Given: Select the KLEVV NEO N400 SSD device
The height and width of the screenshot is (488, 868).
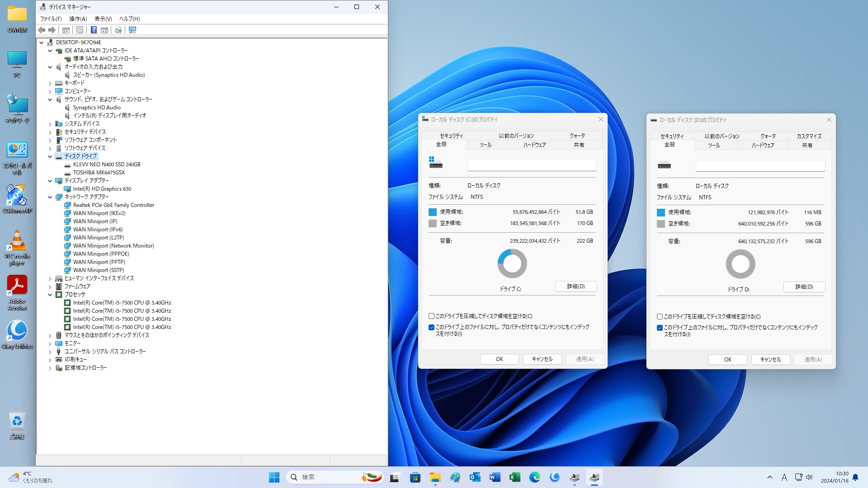Looking at the screenshot, I should pyautogui.click(x=107, y=164).
